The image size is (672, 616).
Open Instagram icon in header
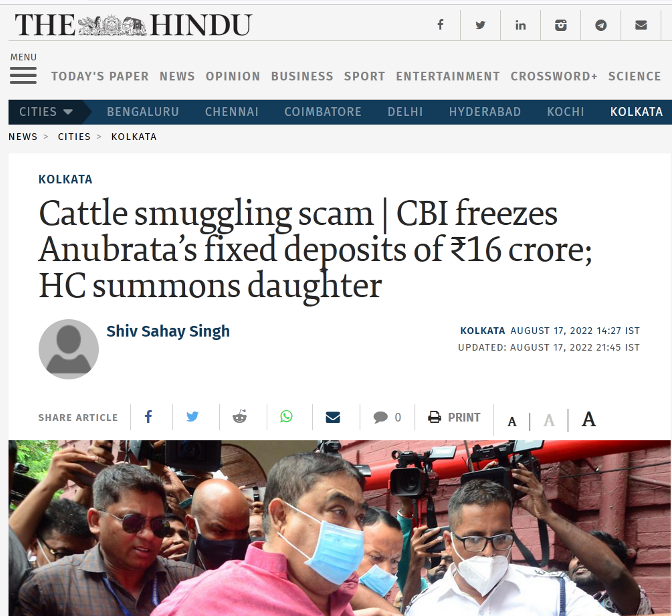pos(561,25)
